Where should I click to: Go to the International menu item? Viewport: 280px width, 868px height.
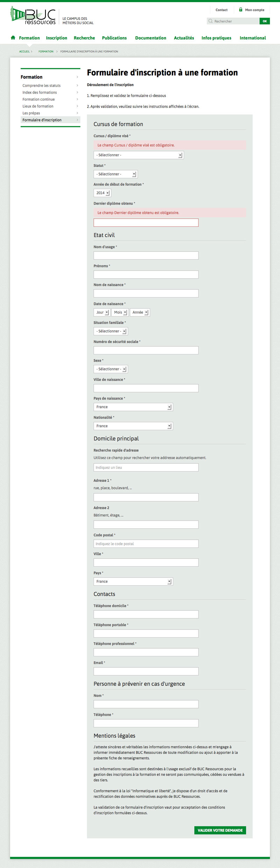[253, 38]
